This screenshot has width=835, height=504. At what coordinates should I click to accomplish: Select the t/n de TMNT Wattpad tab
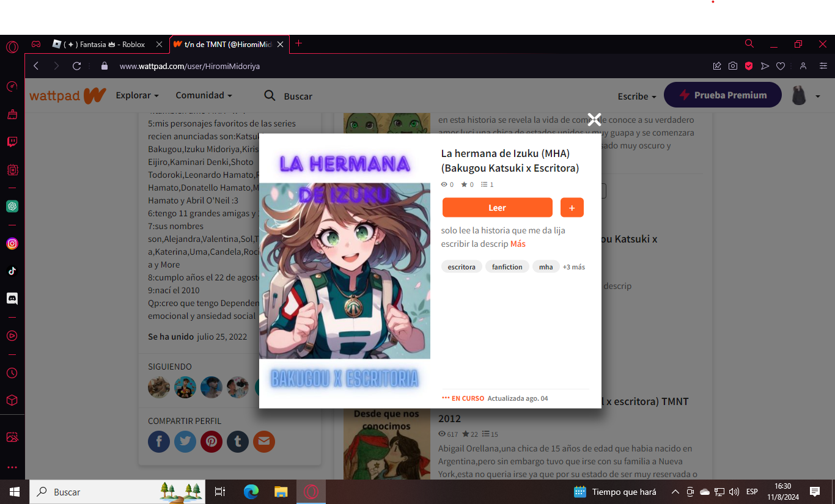[x=223, y=44]
